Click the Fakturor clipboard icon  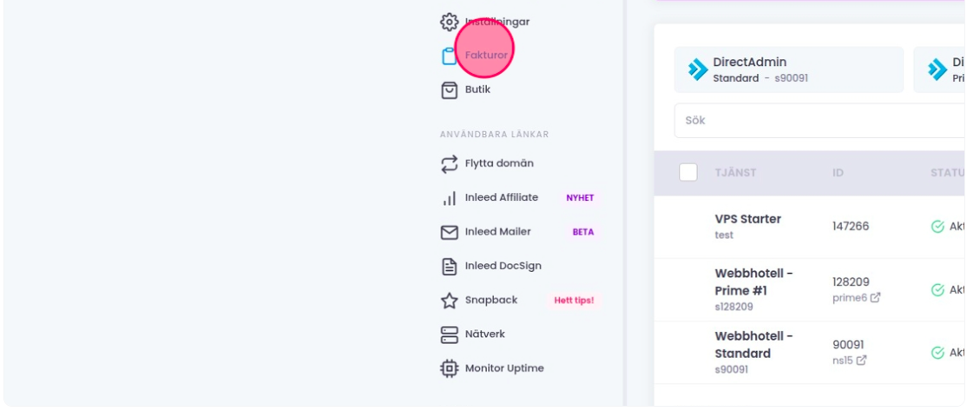449,56
